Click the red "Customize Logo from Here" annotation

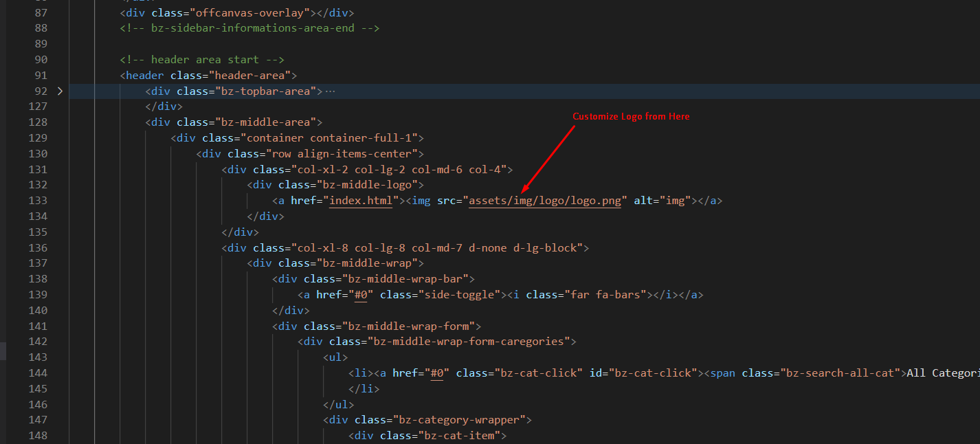(631, 117)
